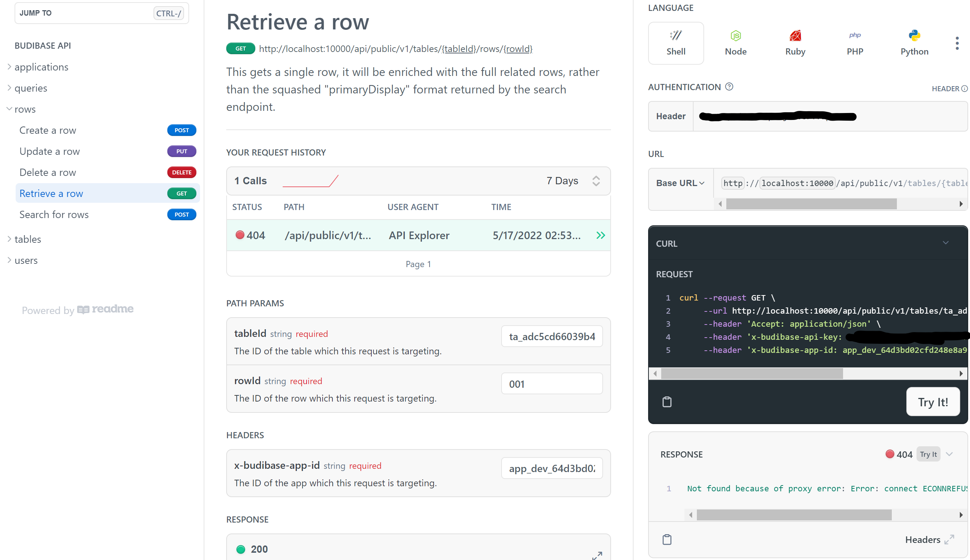
Task: Open the response 404 examples chevron
Action: coord(949,454)
